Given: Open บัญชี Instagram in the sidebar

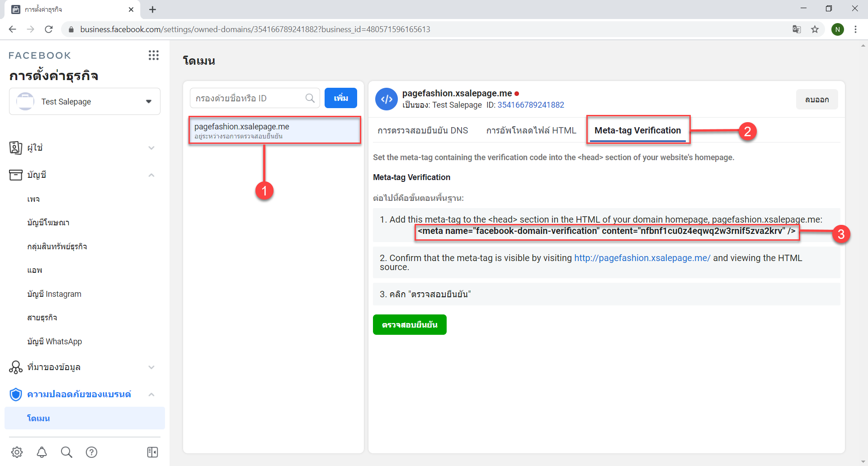Looking at the screenshot, I should click(54, 294).
